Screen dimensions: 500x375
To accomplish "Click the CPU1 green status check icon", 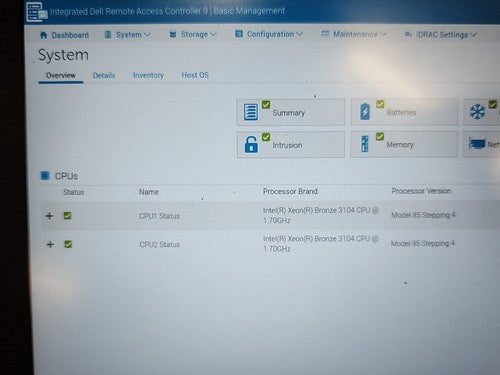I will [67, 216].
